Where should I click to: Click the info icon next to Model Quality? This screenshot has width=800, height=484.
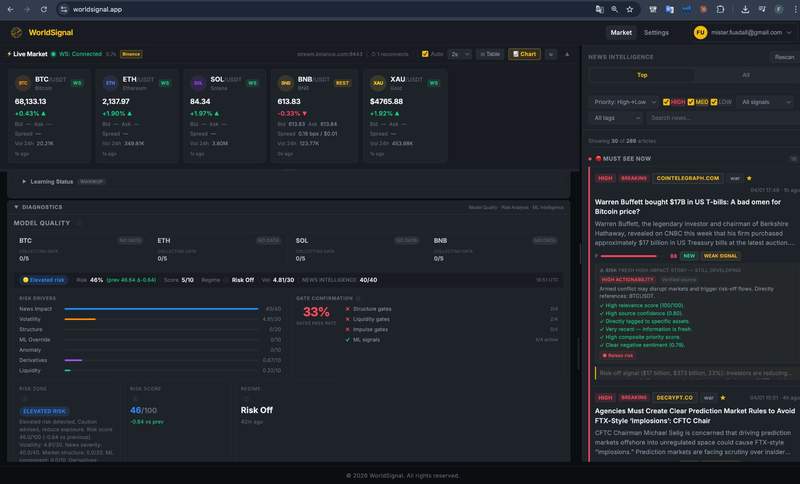[80, 223]
